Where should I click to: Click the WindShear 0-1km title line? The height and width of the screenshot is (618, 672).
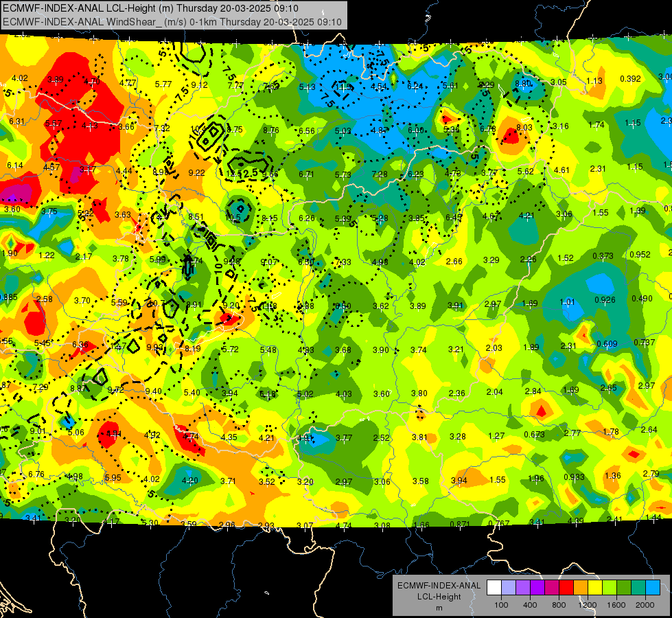172,22
